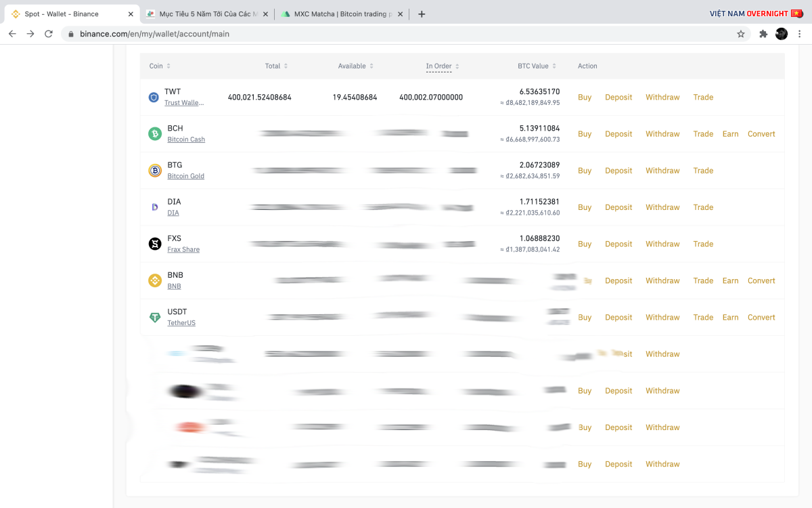Click the browser address bar URL
This screenshot has width=812, height=508.
[154, 34]
